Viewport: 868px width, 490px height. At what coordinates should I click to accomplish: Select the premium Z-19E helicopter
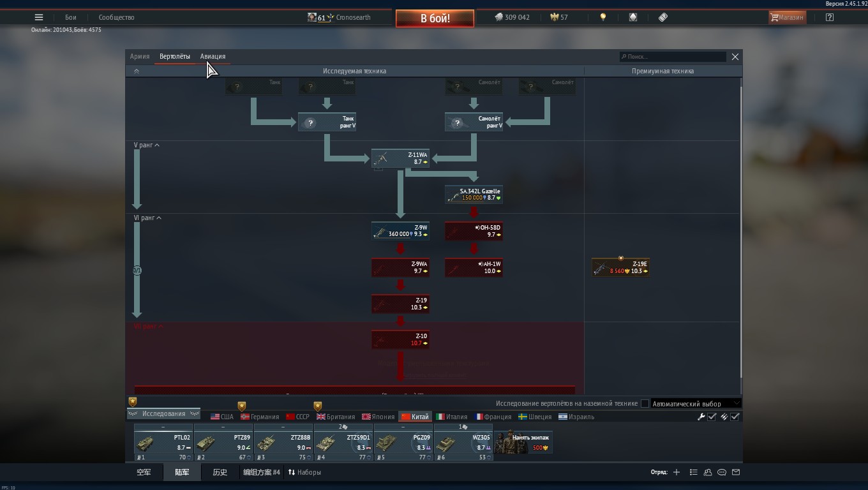tap(620, 267)
